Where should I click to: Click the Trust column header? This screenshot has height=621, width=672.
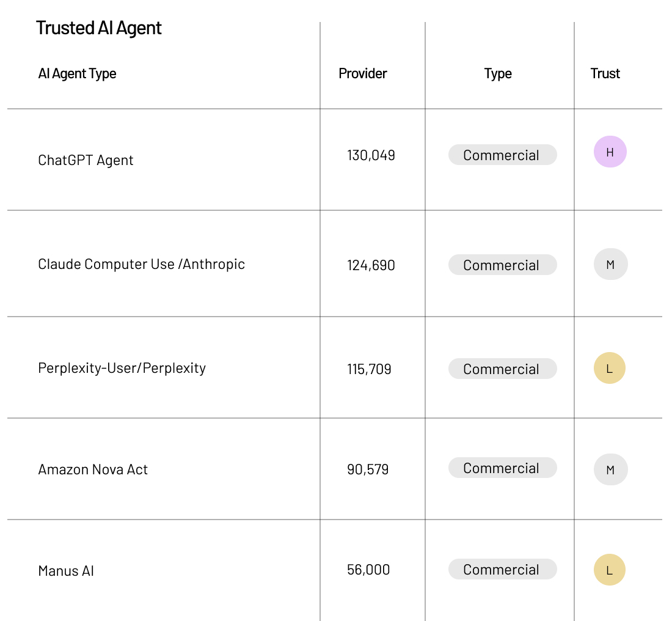point(605,74)
